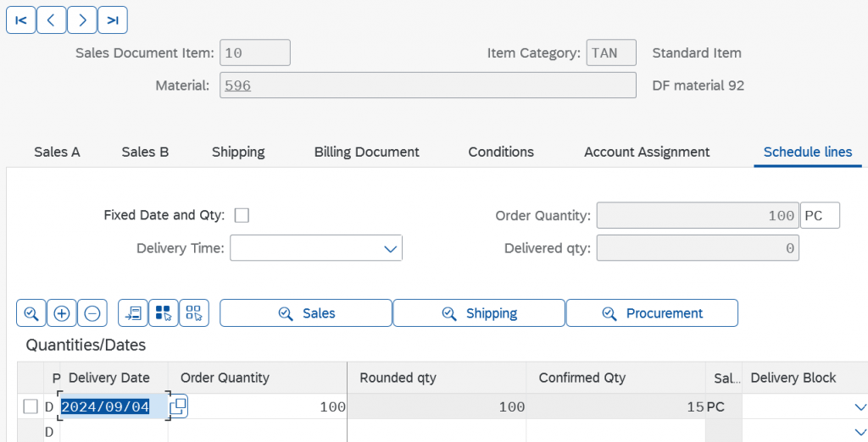Click the Sales button
This screenshot has width=868, height=442.
(x=306, y=313)
